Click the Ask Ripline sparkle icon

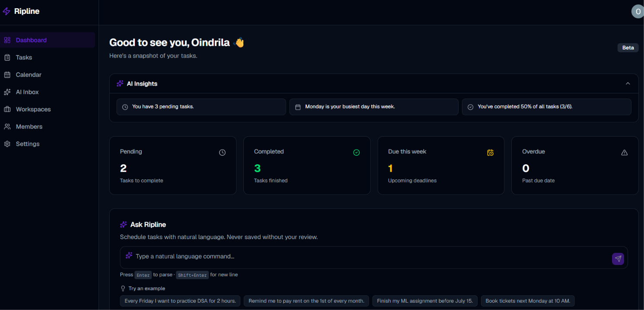tap(124, 224)
